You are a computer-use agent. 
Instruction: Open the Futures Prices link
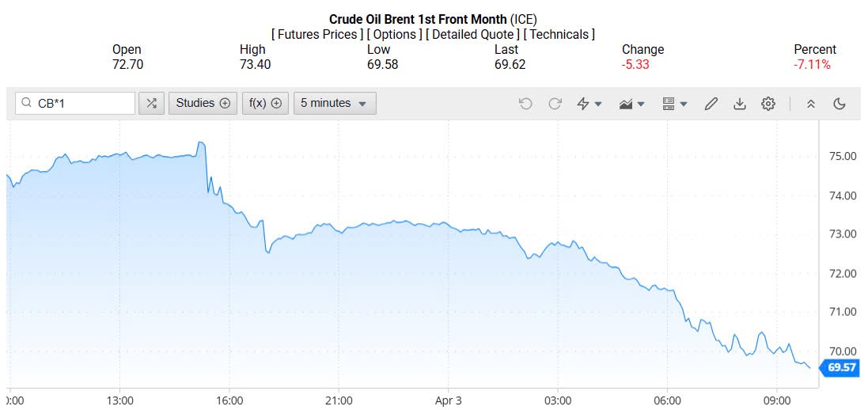coord(317,34)
